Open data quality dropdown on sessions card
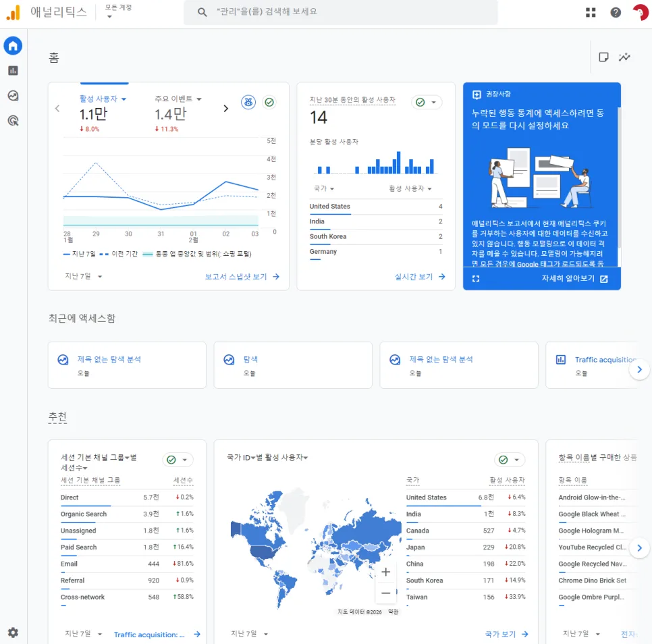This screenshot has width=652, height=644. tap(178, 460)
